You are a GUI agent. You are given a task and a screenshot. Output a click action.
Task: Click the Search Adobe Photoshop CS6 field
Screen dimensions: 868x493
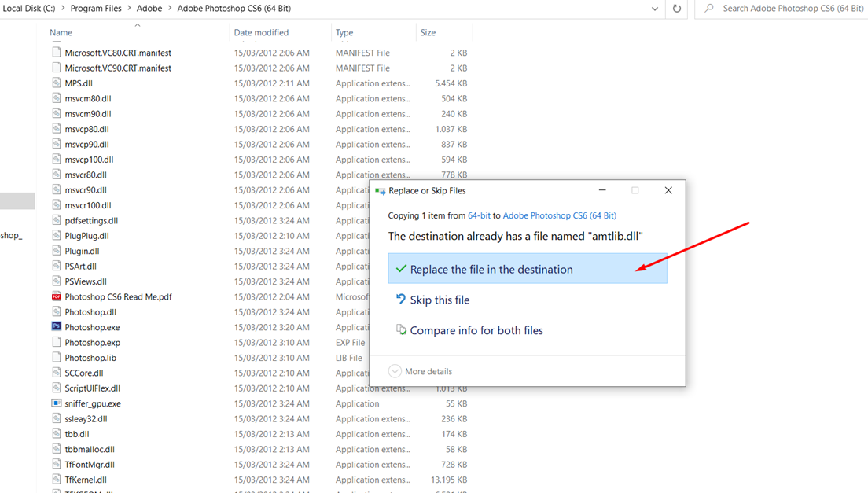(782, 9)
